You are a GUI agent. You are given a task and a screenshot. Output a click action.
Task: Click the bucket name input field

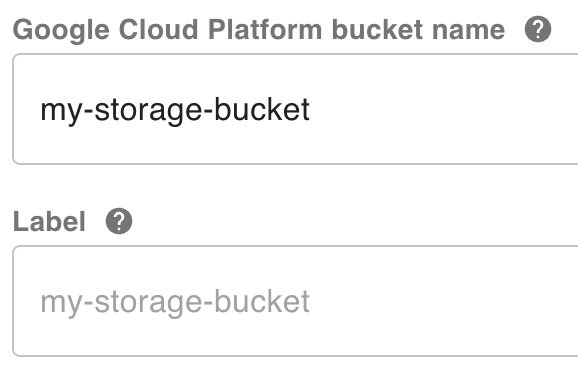coord(295,109)
